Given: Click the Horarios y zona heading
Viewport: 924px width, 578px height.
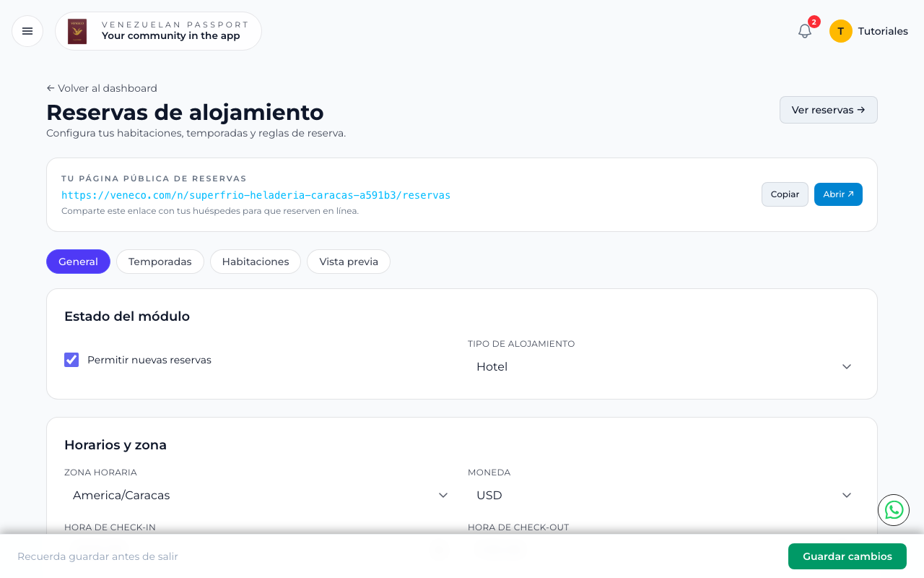Looking at the screenshot, I should 115,445.
